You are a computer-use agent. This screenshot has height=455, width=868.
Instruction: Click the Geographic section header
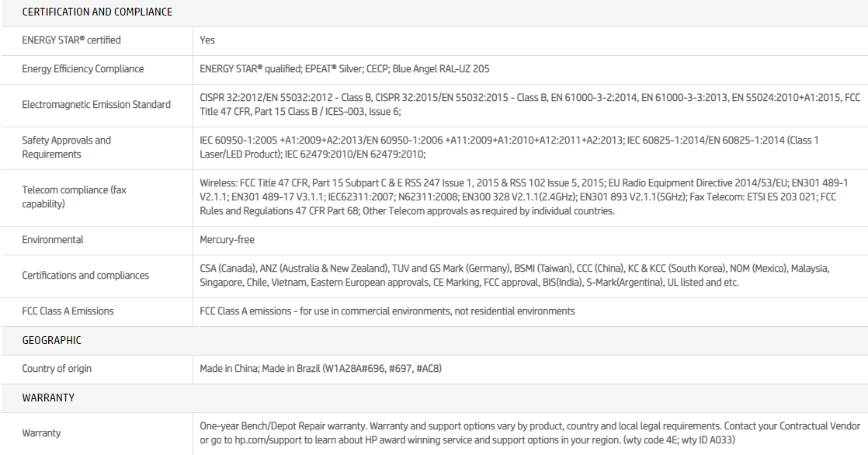pyautogui.click(x=51, y=340)
